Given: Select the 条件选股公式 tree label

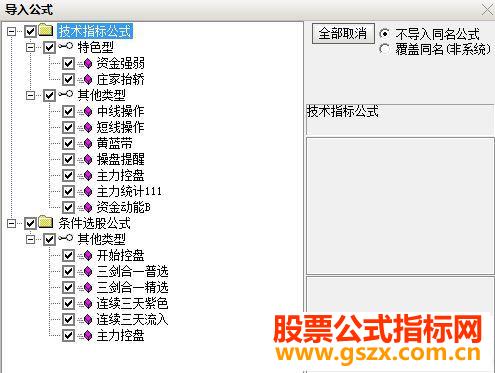Looking at the screenshot, I should pos(95,223).
